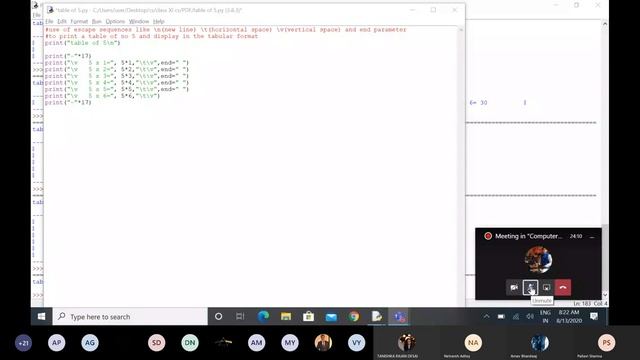Click the "Ln: 183 Col: 4" status indicator

pos(590,304)
